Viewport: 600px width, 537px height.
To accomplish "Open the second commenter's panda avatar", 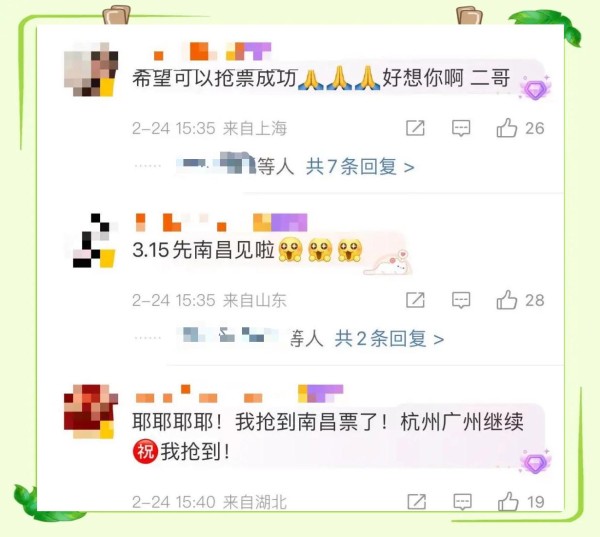I will pos(91,240).
